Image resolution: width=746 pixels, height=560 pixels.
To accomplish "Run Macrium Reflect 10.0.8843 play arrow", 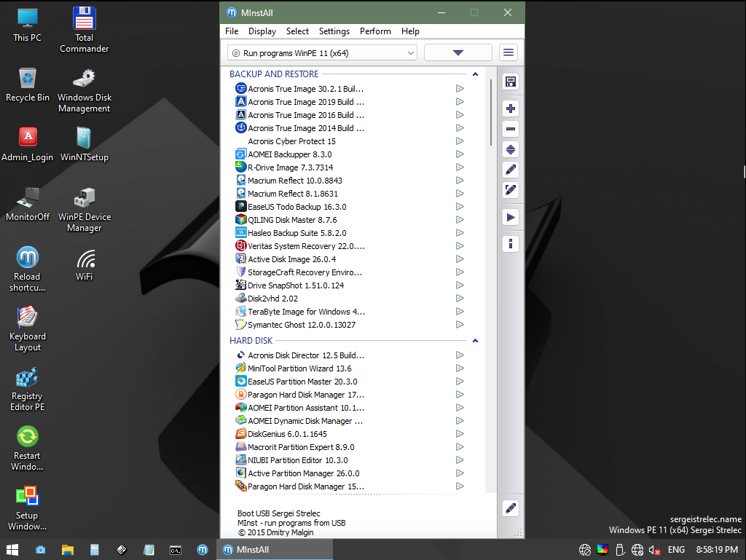I will click(x=460, y=180).
